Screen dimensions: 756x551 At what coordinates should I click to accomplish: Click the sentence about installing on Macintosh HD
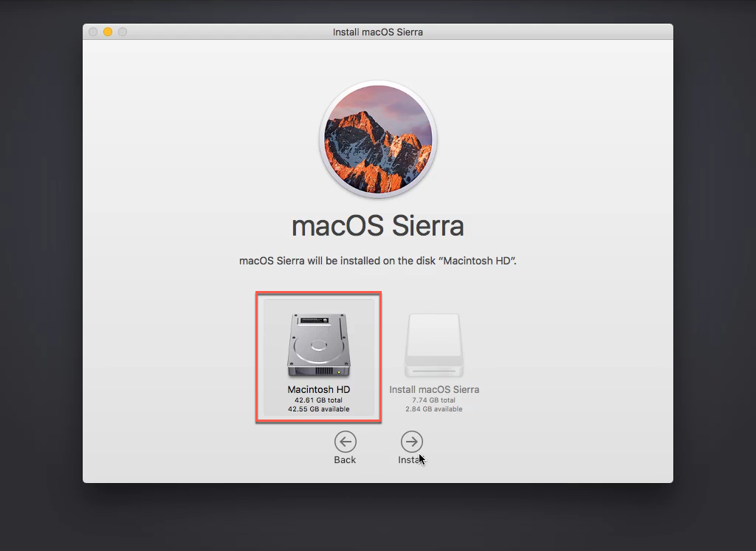(378, 261)
